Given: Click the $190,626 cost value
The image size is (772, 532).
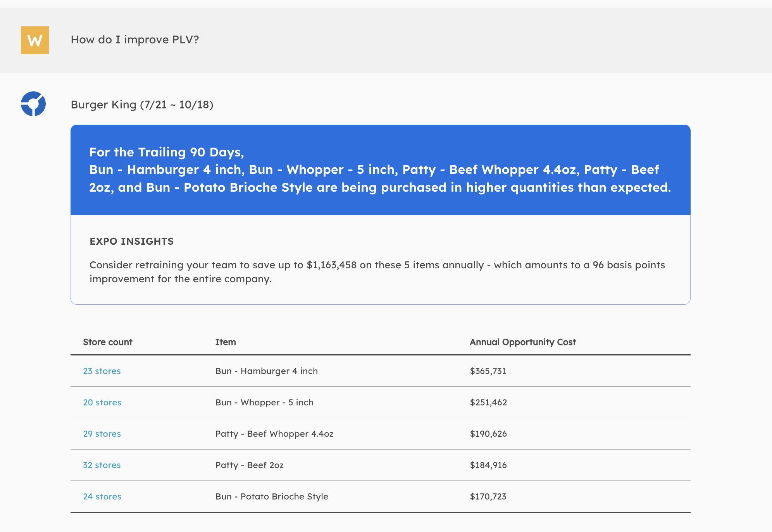Looking at the screenshot, I should point(488,434).
